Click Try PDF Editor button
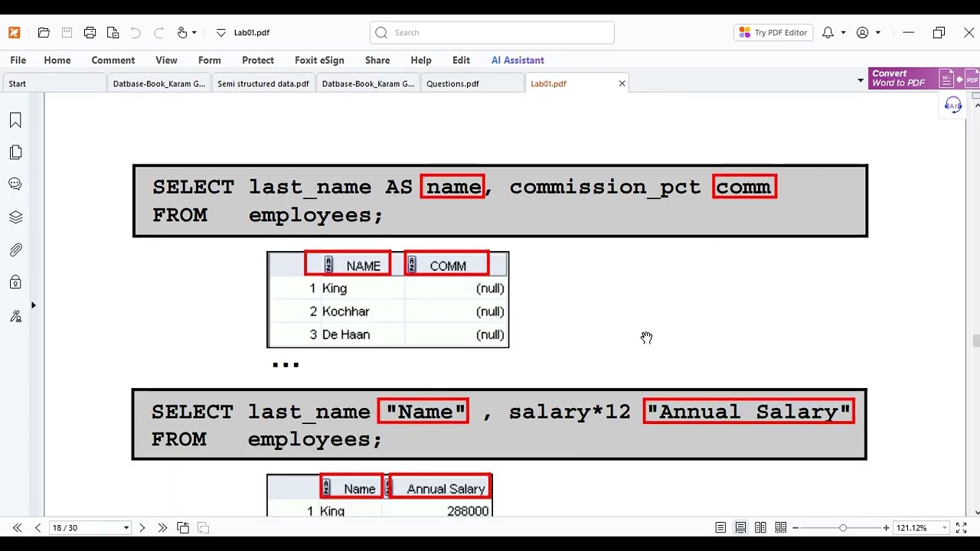Viewport: 980px width, 551px height. 773,33
